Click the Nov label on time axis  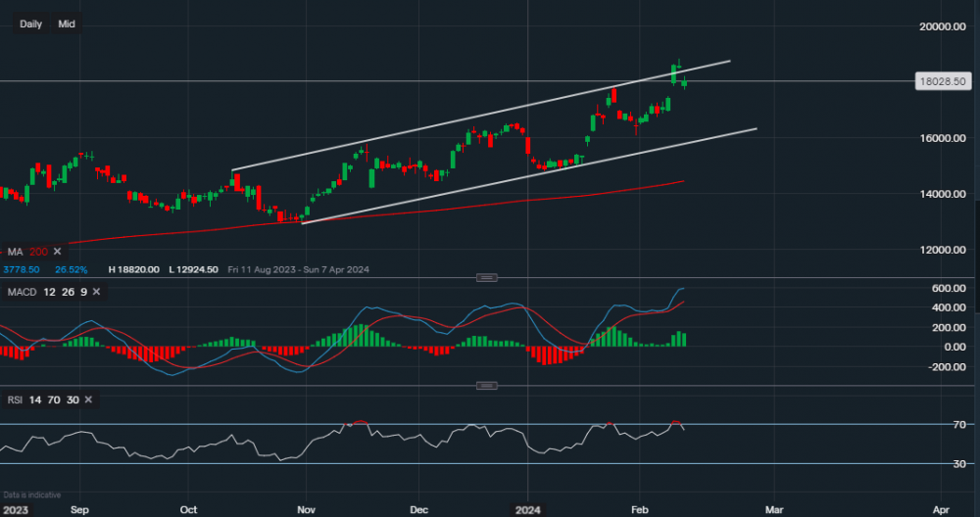click(x=306, y=510)
